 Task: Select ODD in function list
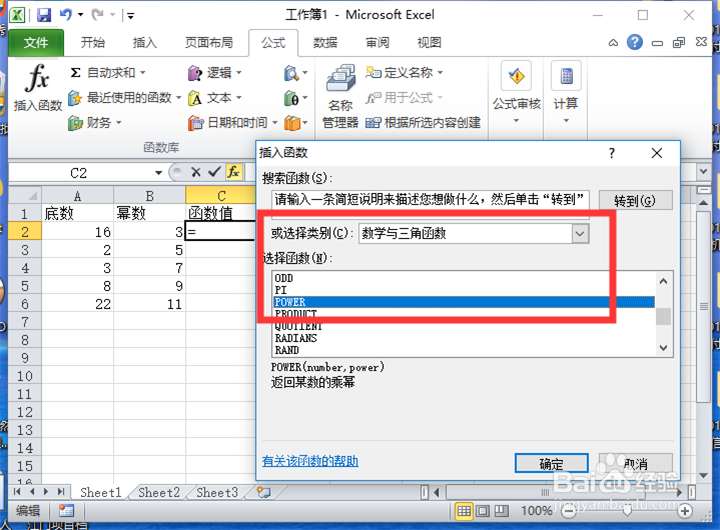click(x=464, y=278)
